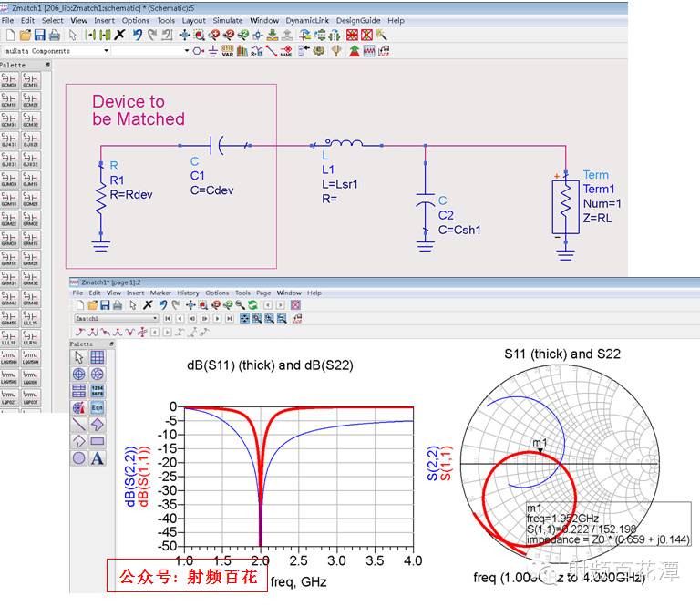Click the C=Csh1 parameter of C2

[459, 230]
